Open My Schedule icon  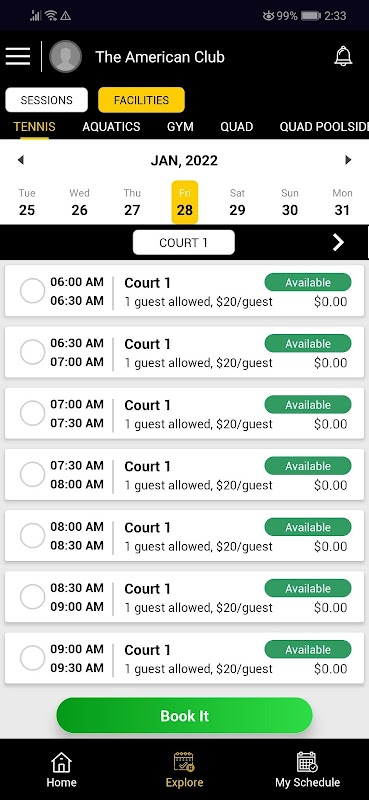click(x=307, y=762)
